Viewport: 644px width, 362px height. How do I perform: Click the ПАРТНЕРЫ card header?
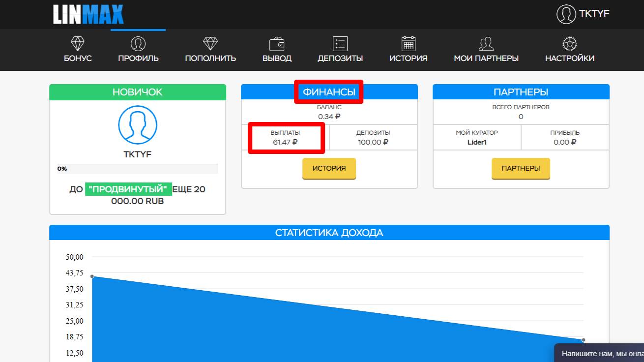(521, 92)
